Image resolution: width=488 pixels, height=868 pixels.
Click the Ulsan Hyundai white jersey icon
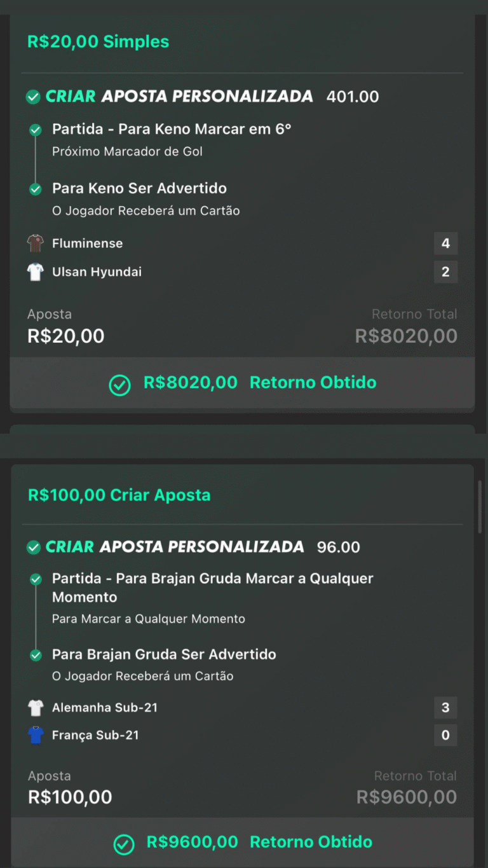[35, 272]
